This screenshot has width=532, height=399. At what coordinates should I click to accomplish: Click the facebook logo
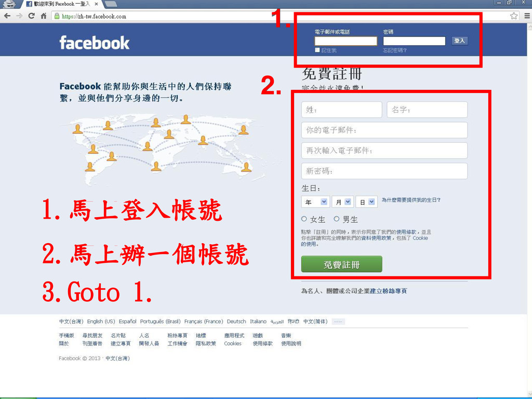(95, 43)
